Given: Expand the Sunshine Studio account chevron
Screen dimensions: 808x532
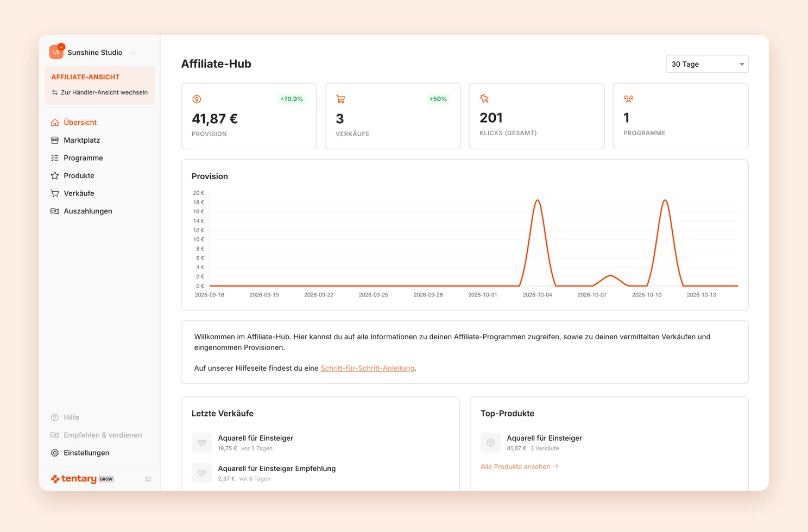Looking at the screenshot, I should [132, 53].
